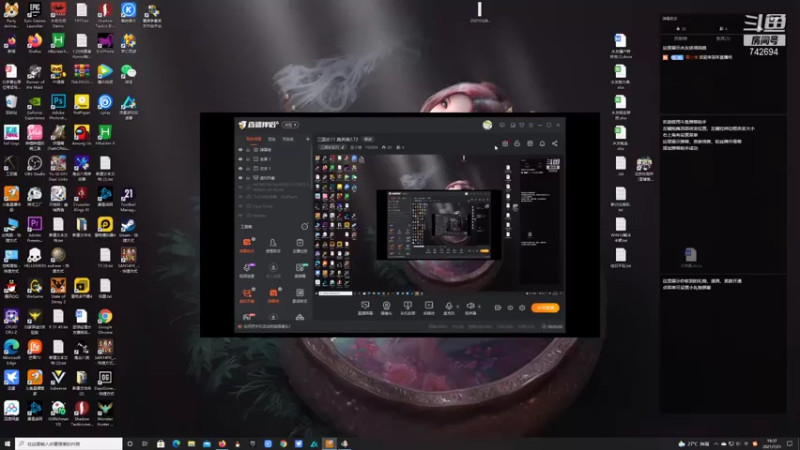The width and height of the screenshot is (800, 450).
Task: Switch to the second scene tab
Action: pos(272,139)
